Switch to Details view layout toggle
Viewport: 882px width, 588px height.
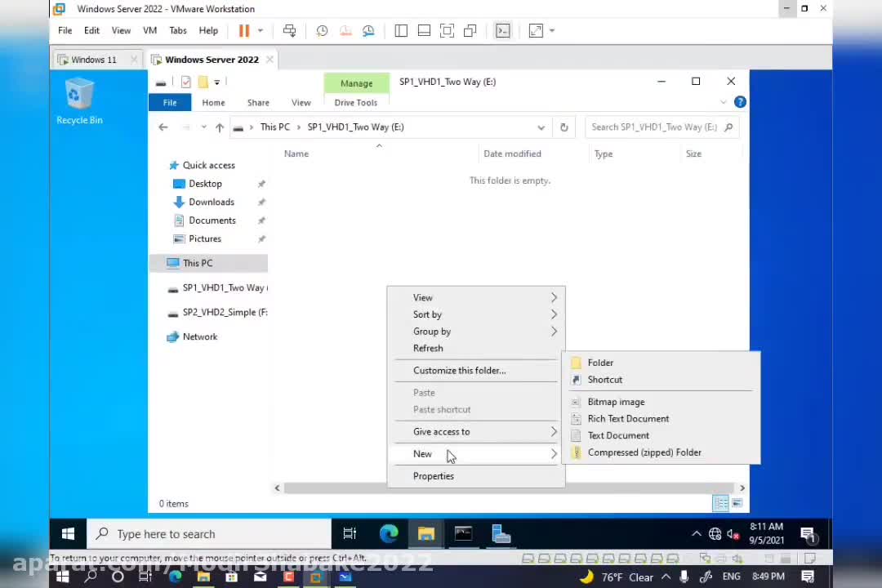tap(720, 503)
